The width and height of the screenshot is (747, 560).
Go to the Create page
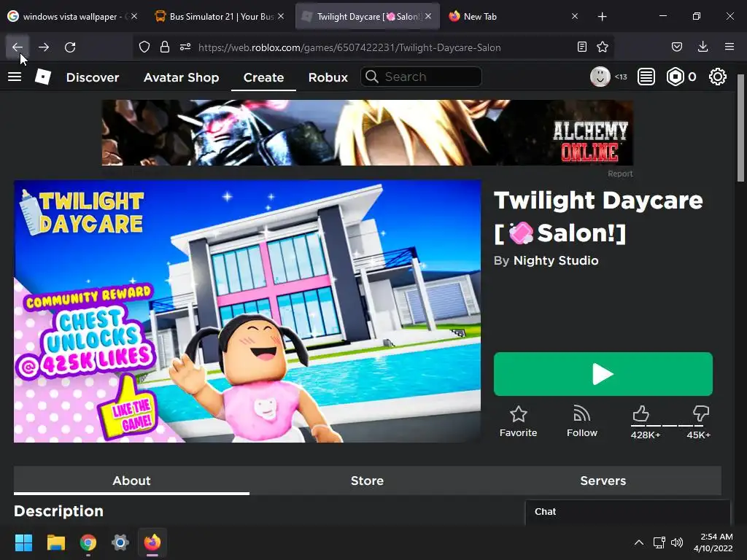[263, 77]
